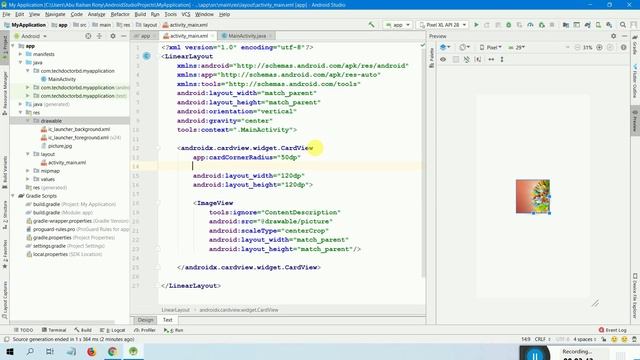Open the Build menu
Image resolution: width=640 pixels, height=360 pixels.
click(x=140, y=14)
